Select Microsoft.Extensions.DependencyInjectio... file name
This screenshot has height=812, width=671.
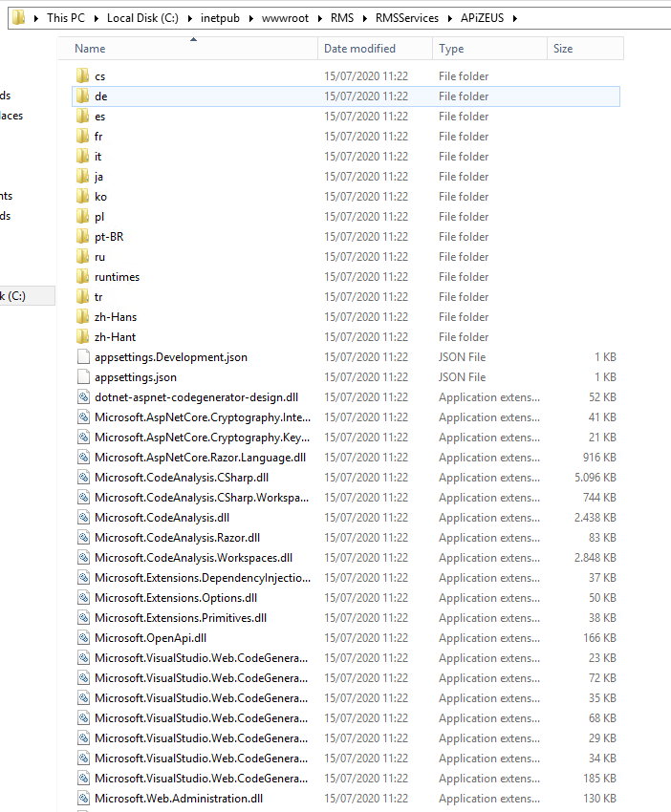tap(203, 578)
